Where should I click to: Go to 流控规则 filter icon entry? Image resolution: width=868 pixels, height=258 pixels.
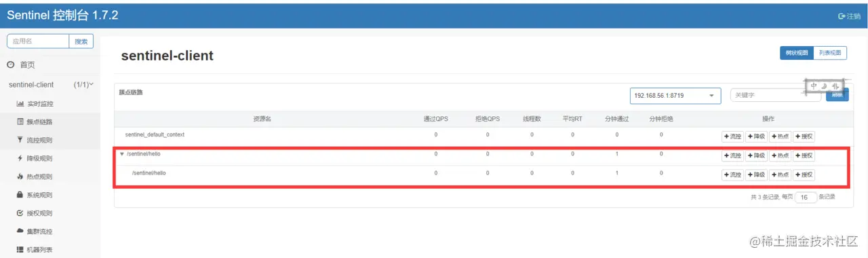[35, 141]
